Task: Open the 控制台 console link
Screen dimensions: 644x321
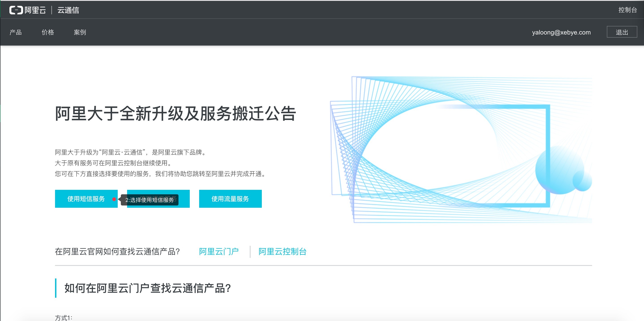Action: [x=627, y=10]
